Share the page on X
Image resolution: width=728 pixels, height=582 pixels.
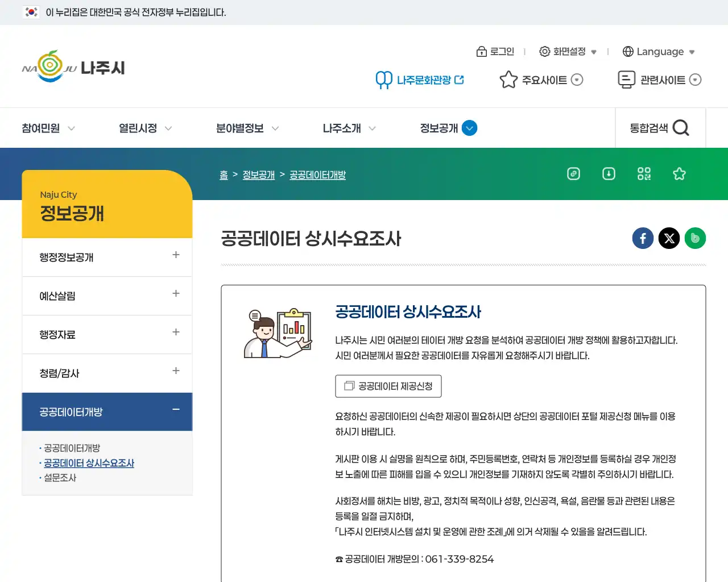pos(669,238)
